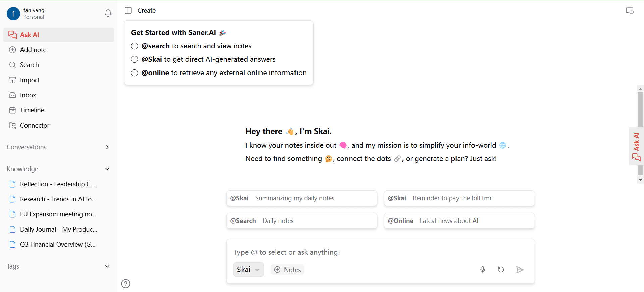Select the @search radio option

(135, 46)
